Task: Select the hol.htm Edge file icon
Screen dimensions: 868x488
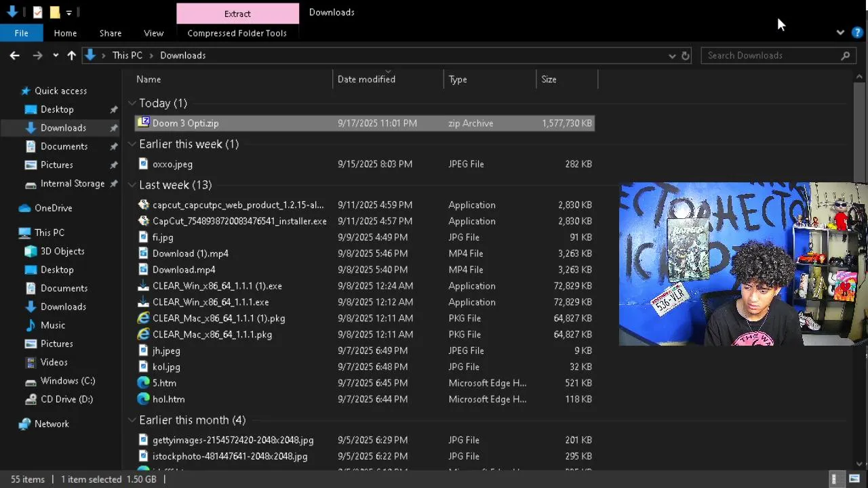Action: pyautogui.click(x=143, y=399)
